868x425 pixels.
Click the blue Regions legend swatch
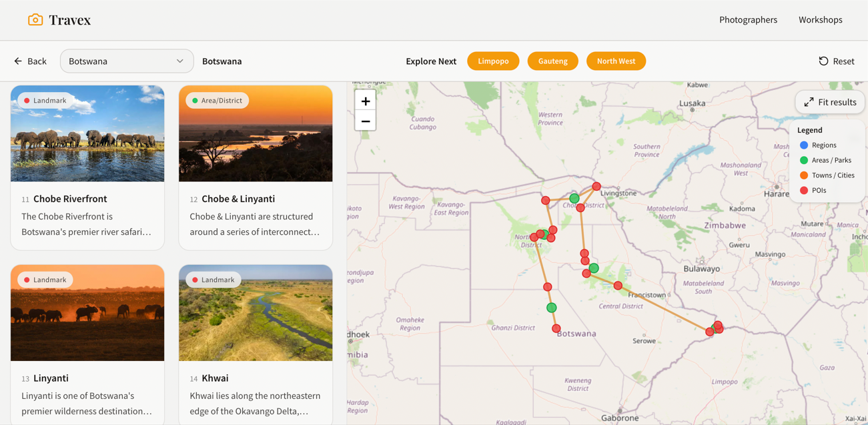coord(804,145)
